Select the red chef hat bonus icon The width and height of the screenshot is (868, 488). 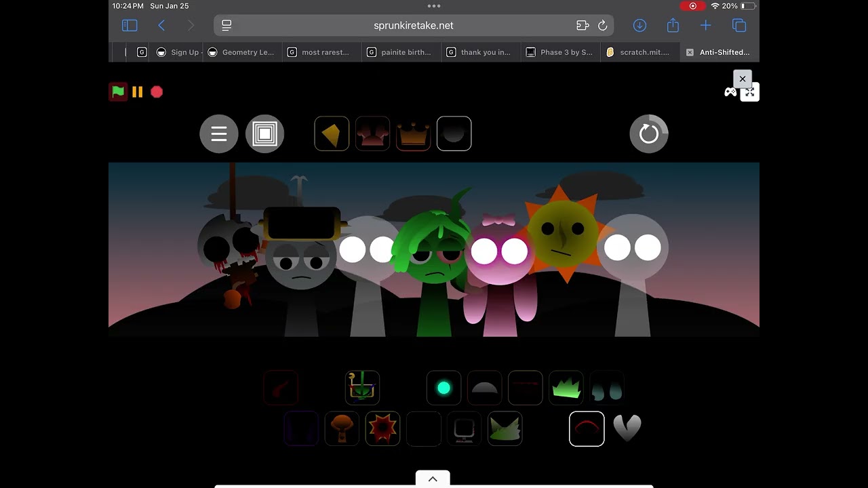tap(372, 134)
